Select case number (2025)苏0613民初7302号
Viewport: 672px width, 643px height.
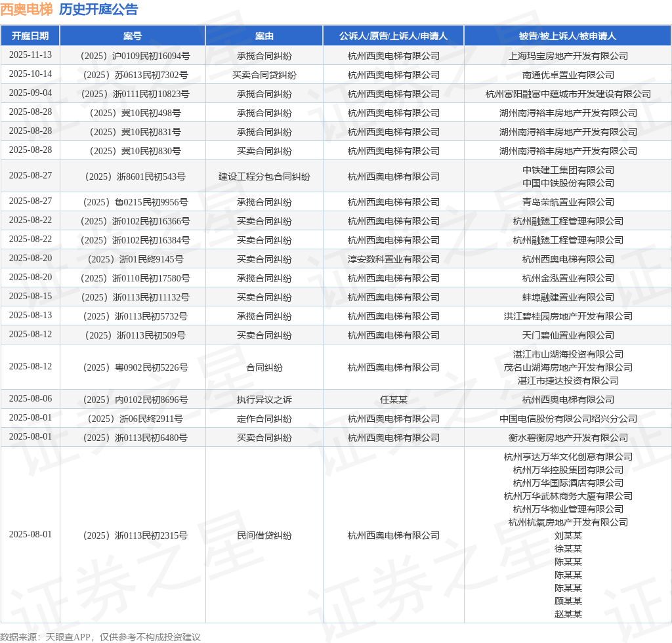[x=135, y=75]
